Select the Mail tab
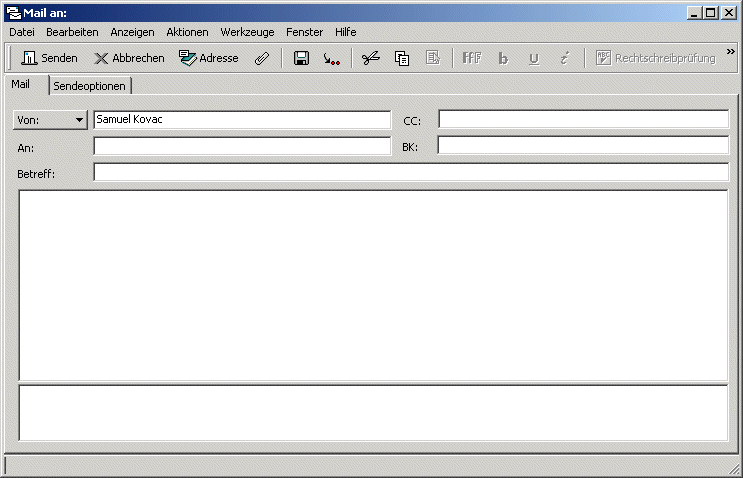The width and height of the screenshot is (743, 478). pos(21,84)
